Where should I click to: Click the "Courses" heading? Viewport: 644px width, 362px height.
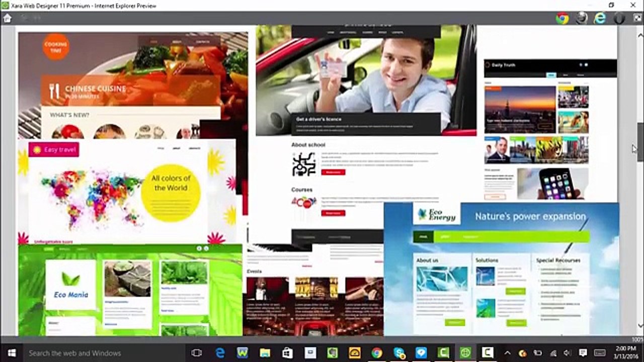click(x=302, y=190)
